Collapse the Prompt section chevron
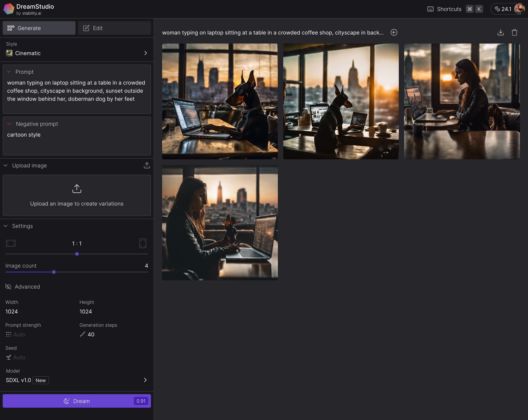 coord(9,72)
